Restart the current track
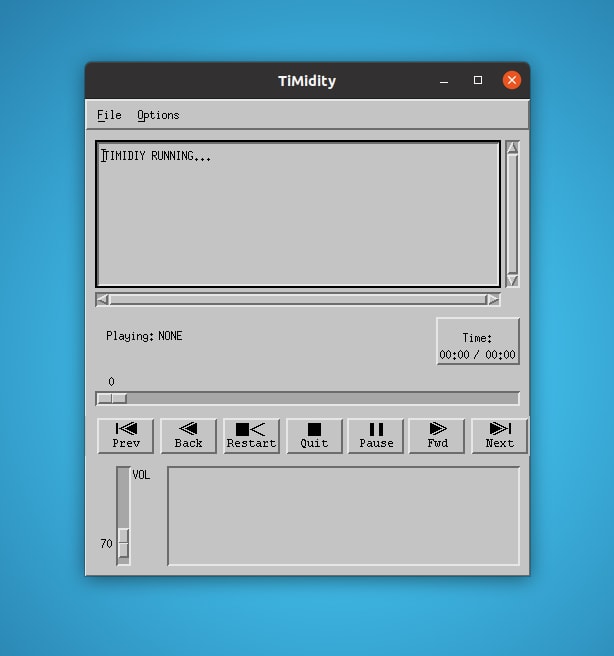This screenshot has width=614, height=656. coord(251,436)
